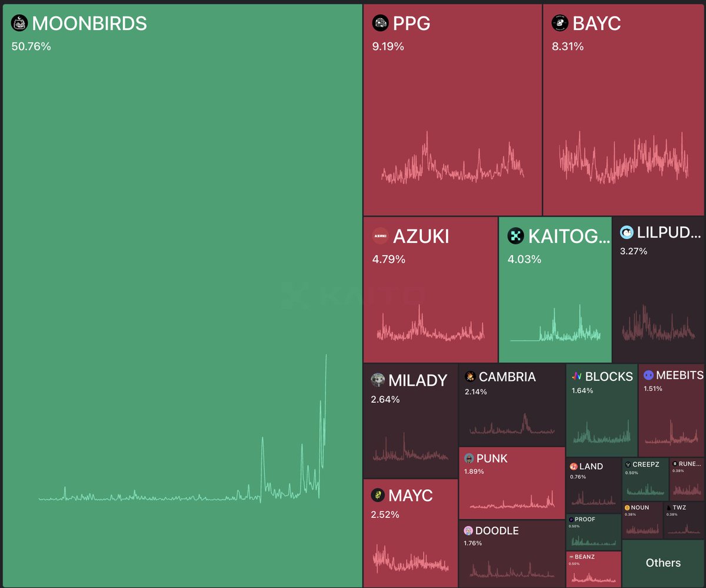Viewport: 706px width, 588px height.
Task: Click the PUNK pixel avatar icon
Action: click(469, 458)
